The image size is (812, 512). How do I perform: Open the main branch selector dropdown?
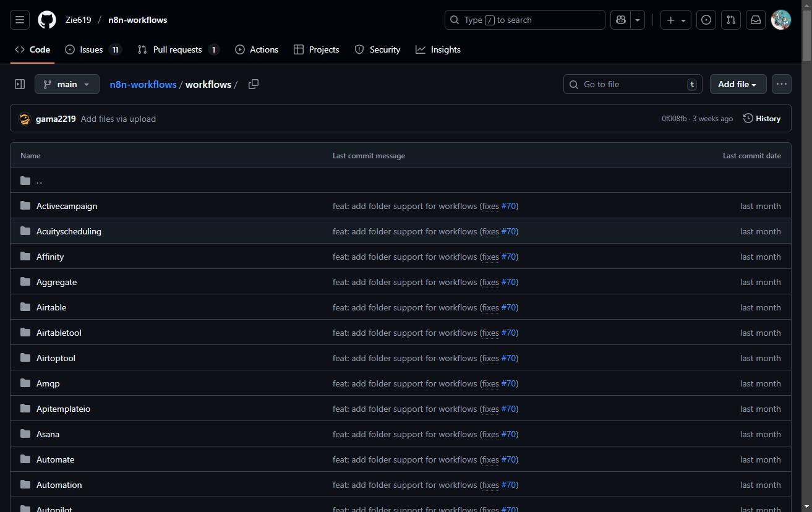point(67,84)
